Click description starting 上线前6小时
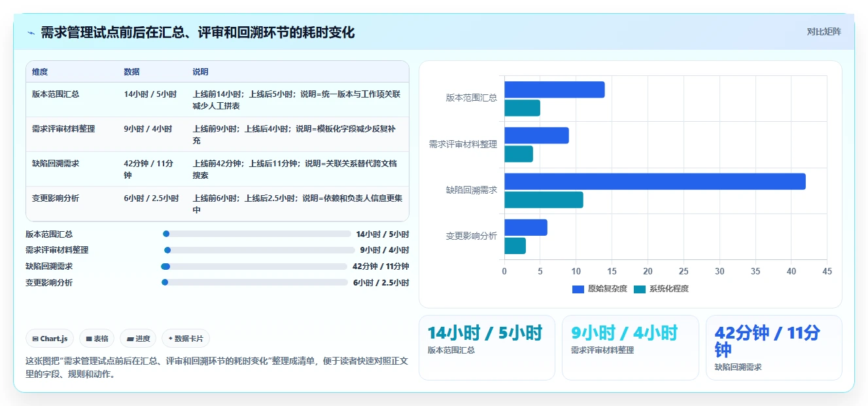 [x=298, y=204]
